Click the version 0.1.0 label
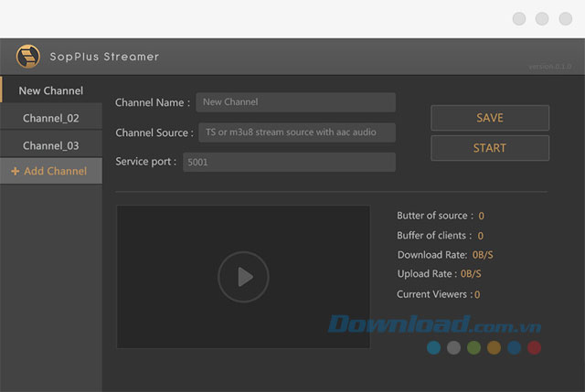585x392 pixels. click(550, 67)
